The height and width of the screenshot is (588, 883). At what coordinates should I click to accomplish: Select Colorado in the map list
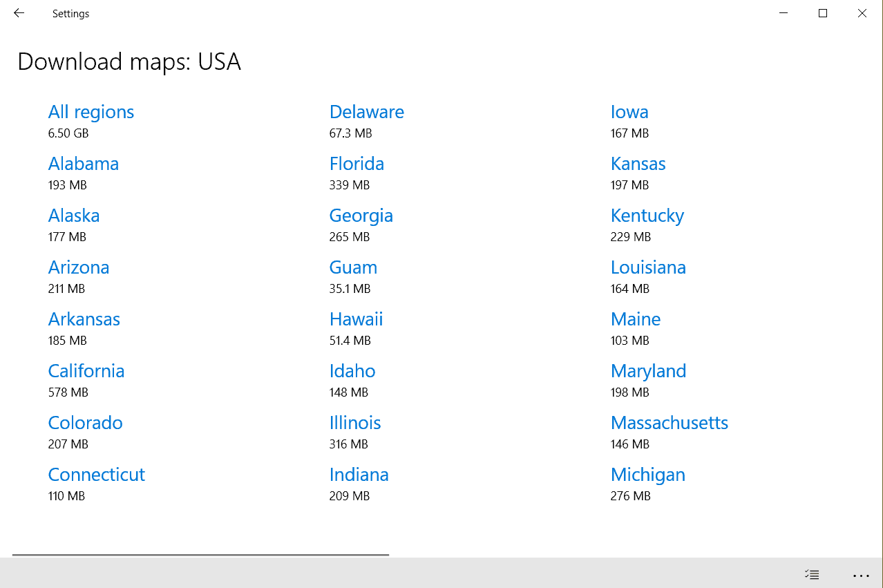tap(85, 423)
